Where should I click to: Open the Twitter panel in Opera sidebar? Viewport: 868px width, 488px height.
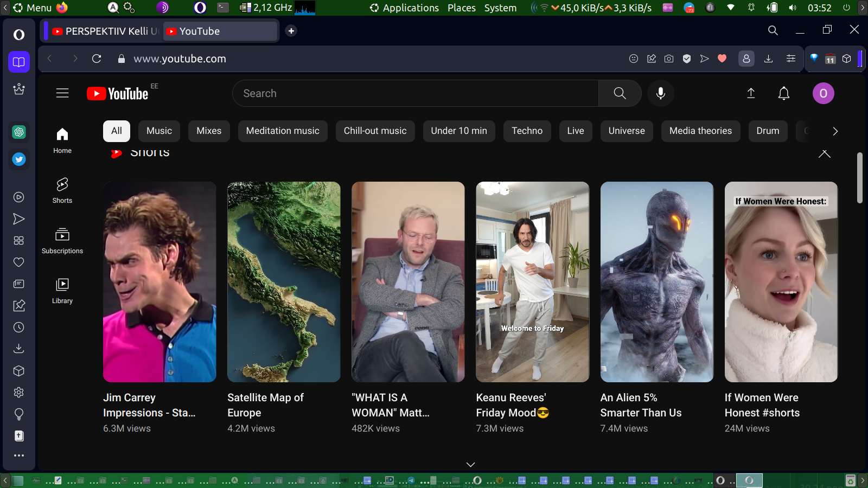pyautogui.click(x=19, y=159)
